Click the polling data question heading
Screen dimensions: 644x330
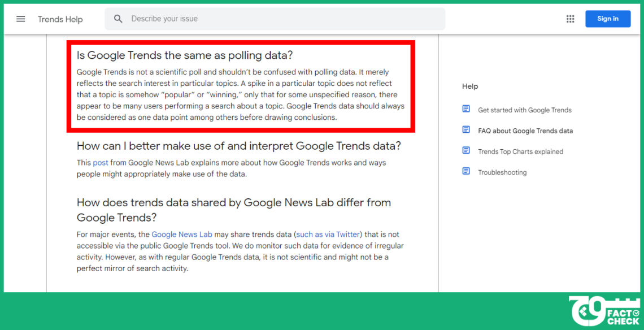point(185,55)
